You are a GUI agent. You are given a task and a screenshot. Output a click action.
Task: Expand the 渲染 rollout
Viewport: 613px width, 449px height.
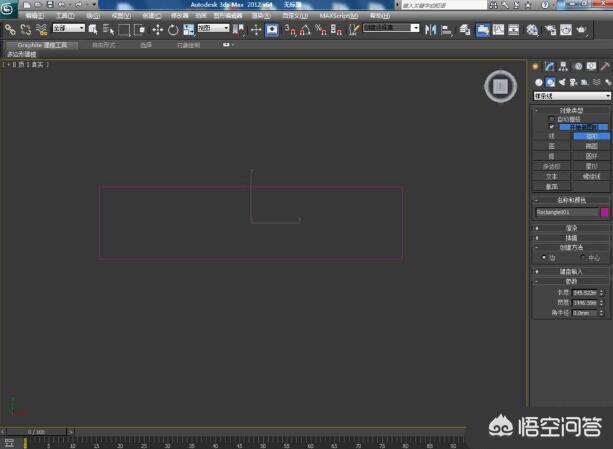coord(571,227)
